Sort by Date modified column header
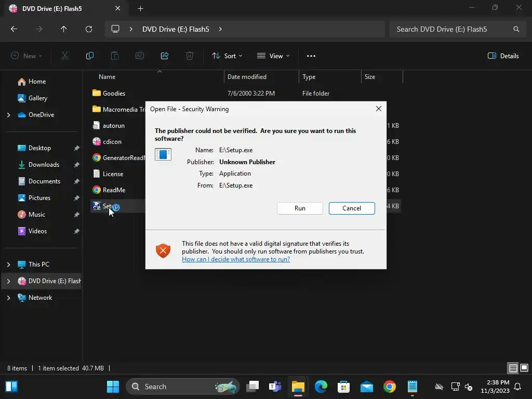532x399 pixels. [x=247, y=77]
